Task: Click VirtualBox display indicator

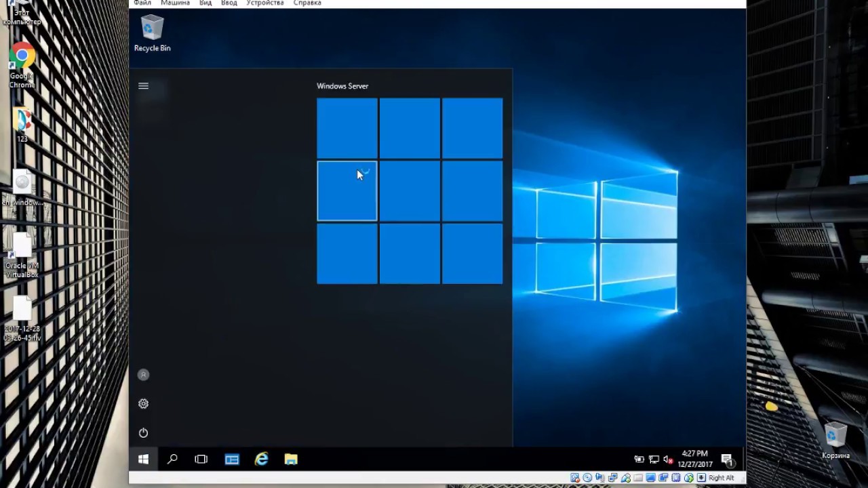Action: click(650, 478)
